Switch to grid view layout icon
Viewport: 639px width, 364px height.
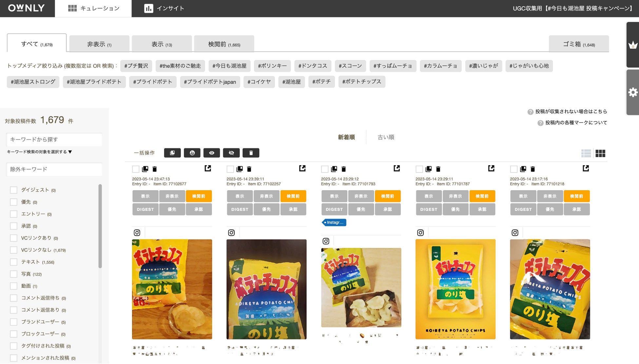coord(600,153)
